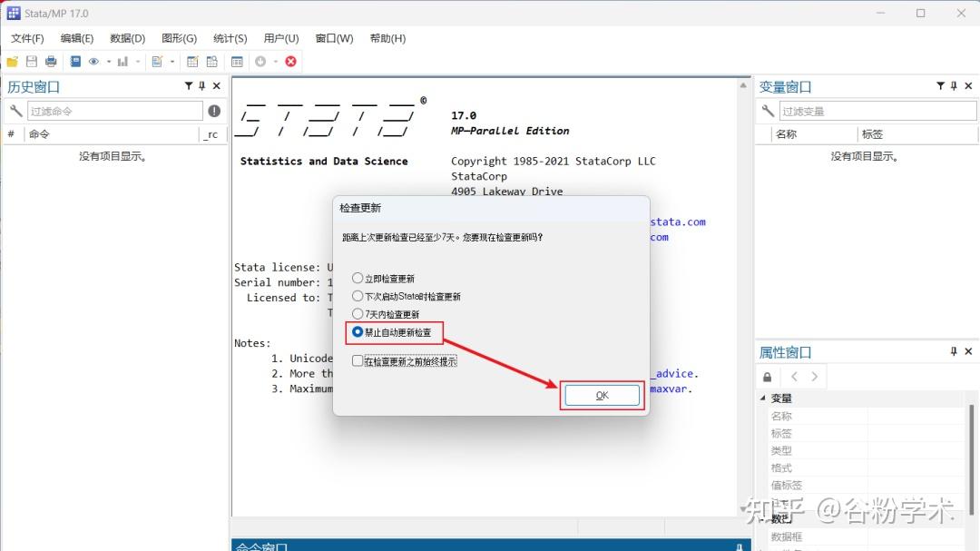Viewport: 980px width, 551px height.
Task: Pin the 历史窗口 panel with its pin icon
Action: pos(201,85)
